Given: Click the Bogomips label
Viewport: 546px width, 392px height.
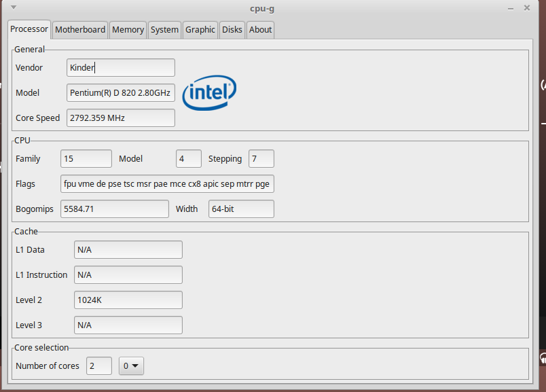Looking at the screenshot, I should 35,209.
